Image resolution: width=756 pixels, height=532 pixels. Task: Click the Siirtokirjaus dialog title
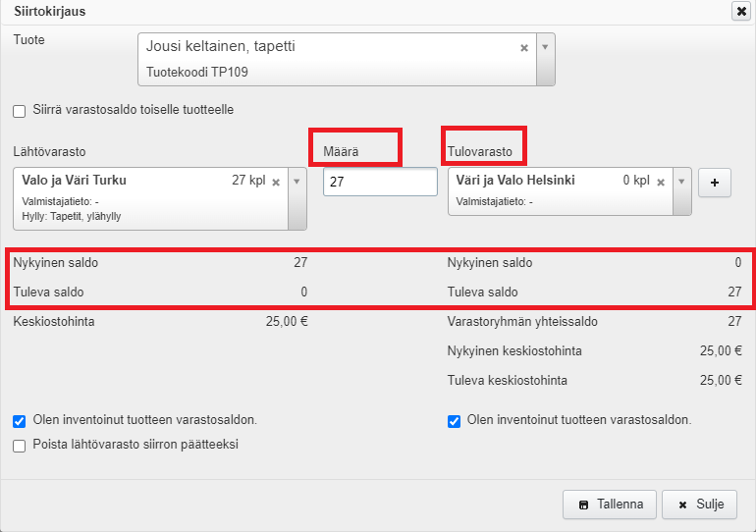pyautogui.click(x=47, y=12)
